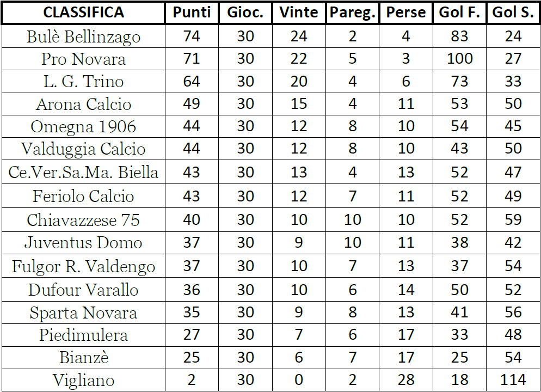Screen dimensions: 541x392
Task: Select Vigliano's 114 goals conceded cell
Action: (x=513, y=380)
